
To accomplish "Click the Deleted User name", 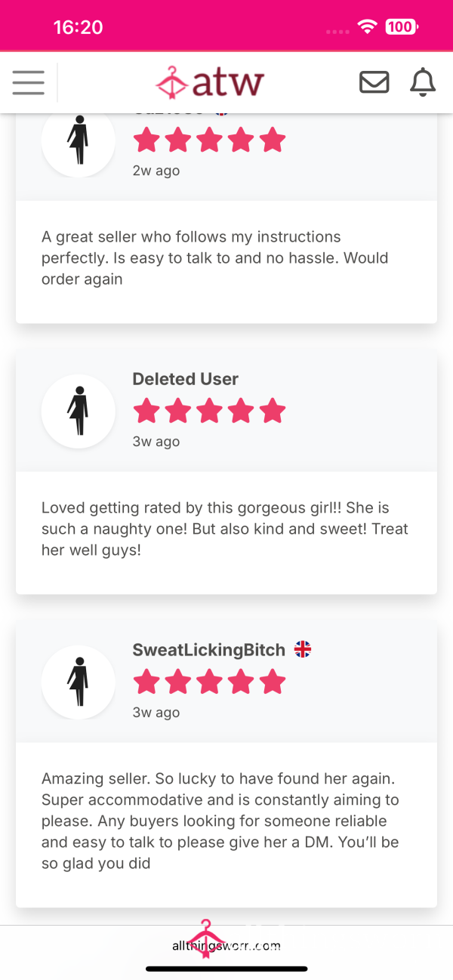I will click(186, 379).
